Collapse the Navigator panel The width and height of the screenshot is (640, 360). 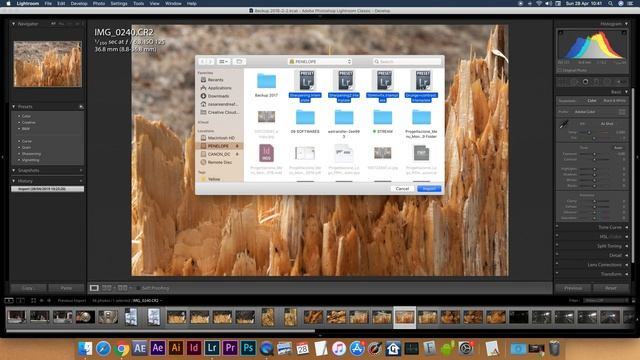[x=13, y=24]
